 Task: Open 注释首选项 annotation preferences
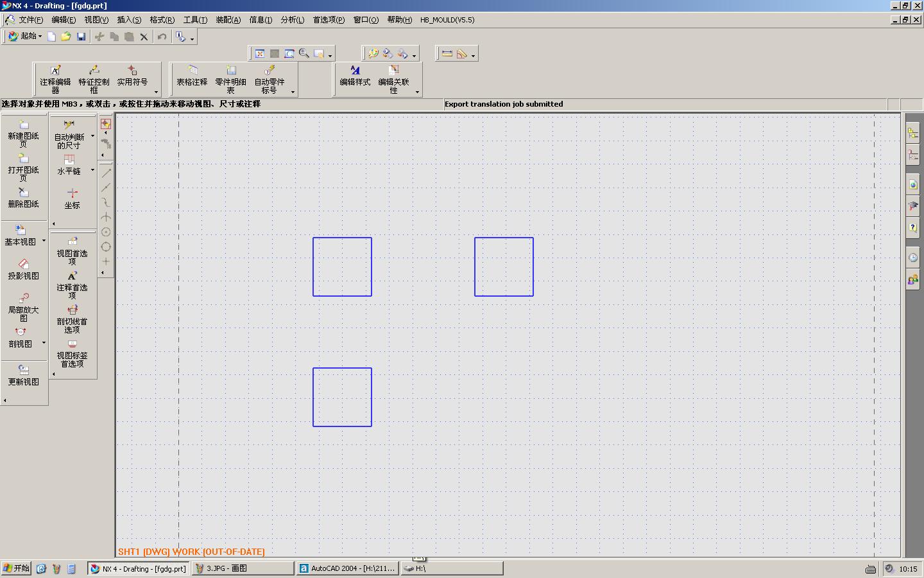coord(72,285)
